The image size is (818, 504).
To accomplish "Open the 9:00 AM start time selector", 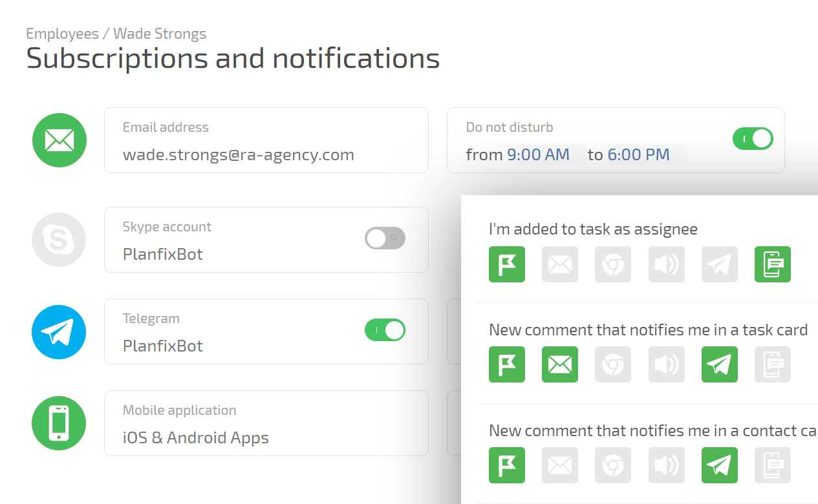I will click(x=539, y=155).
